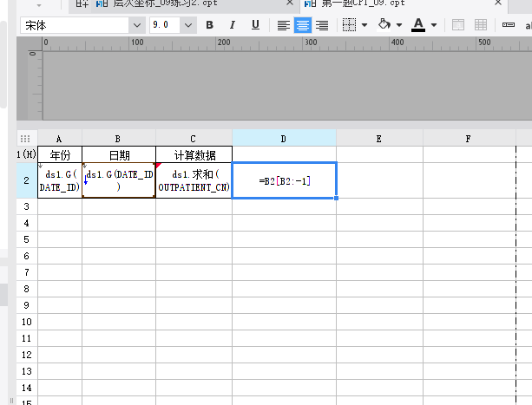Select column A header
Image resolution: width=532 pixels, height=405 pixels.
click(x=59, y=139)
